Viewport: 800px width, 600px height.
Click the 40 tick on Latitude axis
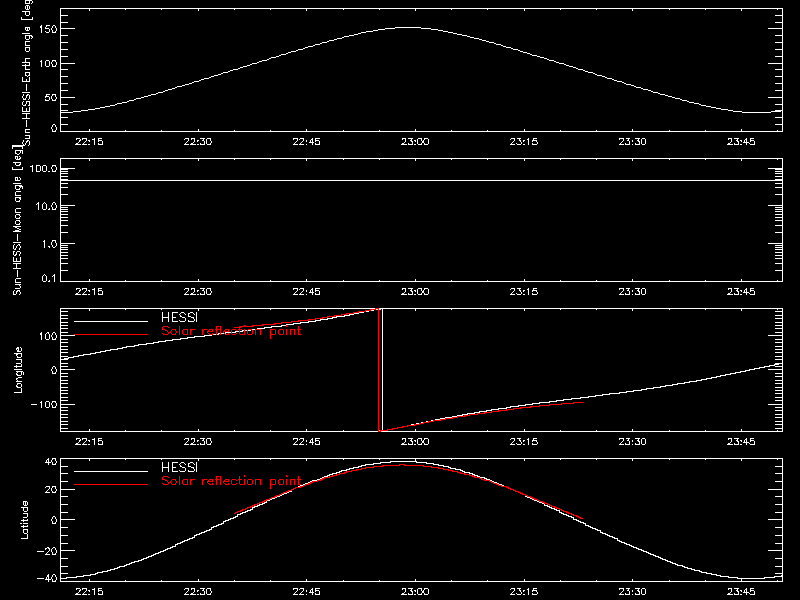51,462
